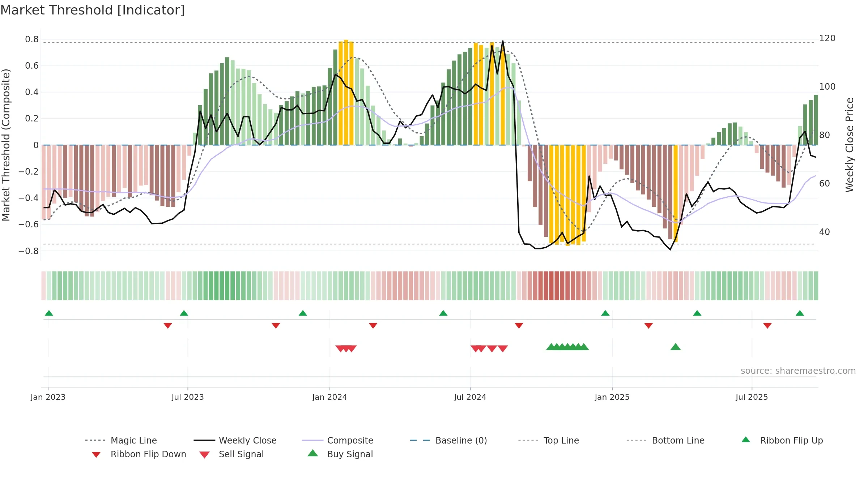Click the Market Threshold (Composite) axis title

point(6,145)
